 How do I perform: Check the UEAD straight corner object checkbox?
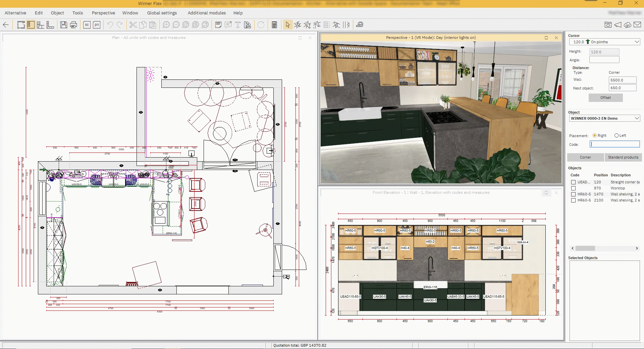tap(573, 182)
